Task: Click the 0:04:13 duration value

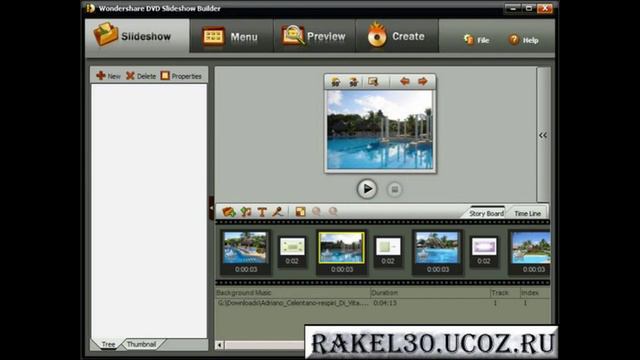Action: 385,303
